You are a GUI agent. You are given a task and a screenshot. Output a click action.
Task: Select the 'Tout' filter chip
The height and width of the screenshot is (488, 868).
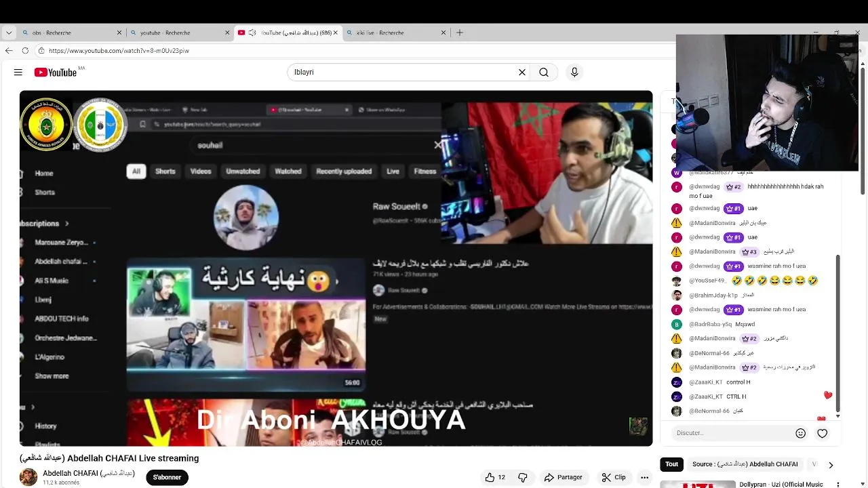pyautogui.click(x=671, y=464)
